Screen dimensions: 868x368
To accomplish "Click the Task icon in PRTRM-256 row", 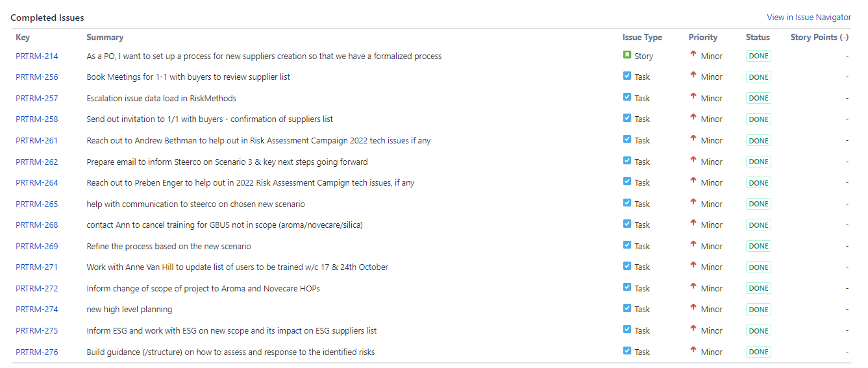I will 627,76.
